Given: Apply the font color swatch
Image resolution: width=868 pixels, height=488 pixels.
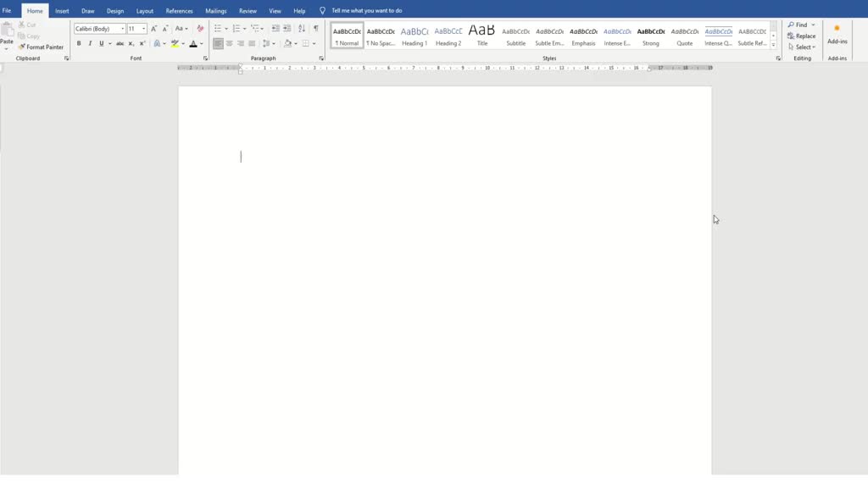Looking at the screenshot, I should click(193, 43).
